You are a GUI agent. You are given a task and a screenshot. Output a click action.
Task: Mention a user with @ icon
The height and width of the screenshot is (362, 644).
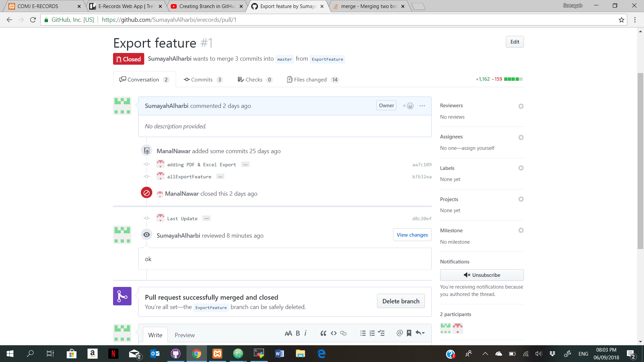399,333
